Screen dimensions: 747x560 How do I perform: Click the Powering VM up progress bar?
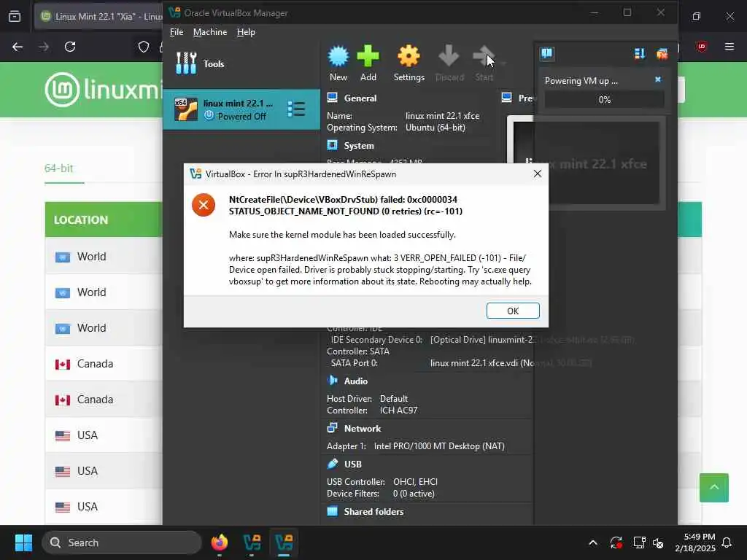click(x=604, y=99)
